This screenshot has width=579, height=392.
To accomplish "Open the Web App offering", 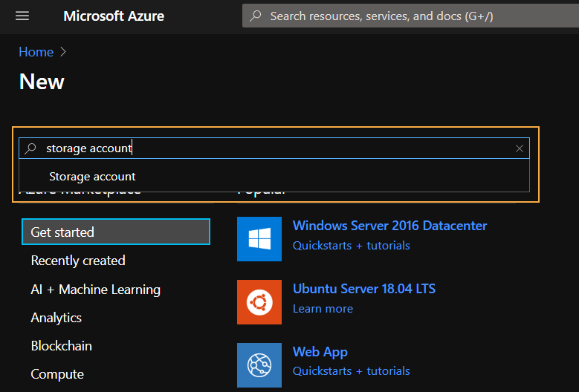I will (320, 352).
